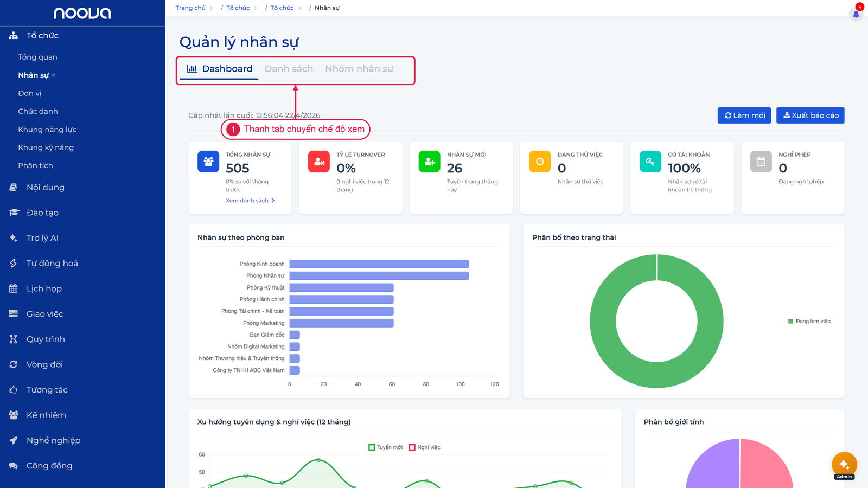Click the red Tỷ lệ turnover icon

(x=319, y=162)
